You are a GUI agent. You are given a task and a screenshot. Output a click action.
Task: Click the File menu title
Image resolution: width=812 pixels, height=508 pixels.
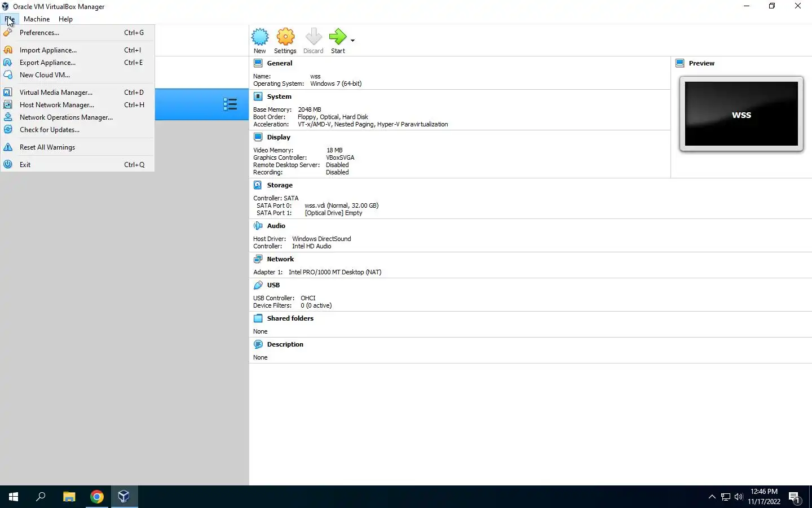tap(10, 19)
